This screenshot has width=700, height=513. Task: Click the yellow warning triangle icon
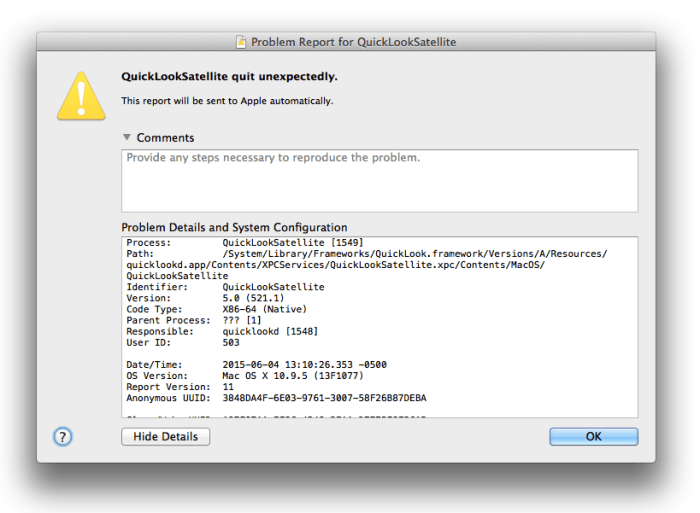tap(81, 96)
